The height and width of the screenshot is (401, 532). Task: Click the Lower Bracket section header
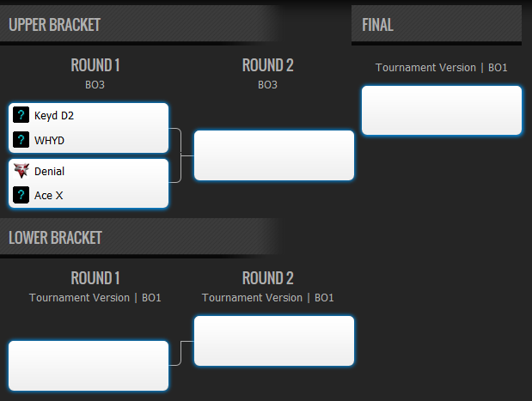55,238
